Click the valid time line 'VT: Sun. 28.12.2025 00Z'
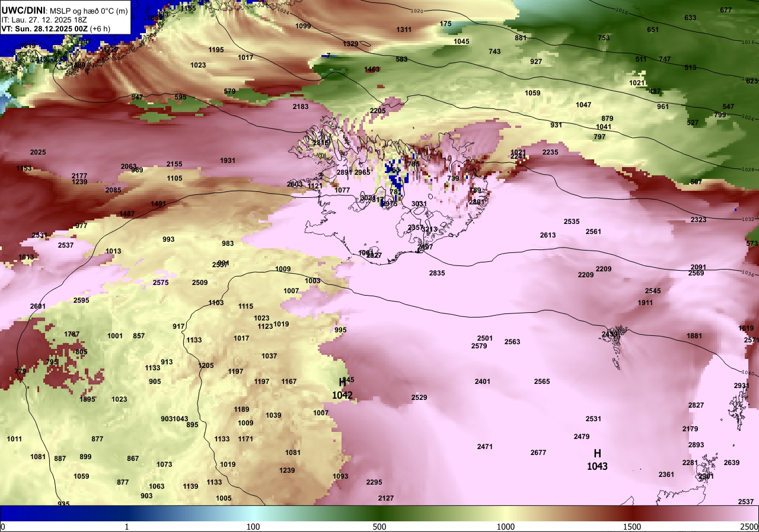759x532 pixels. [x=44, y=28]
